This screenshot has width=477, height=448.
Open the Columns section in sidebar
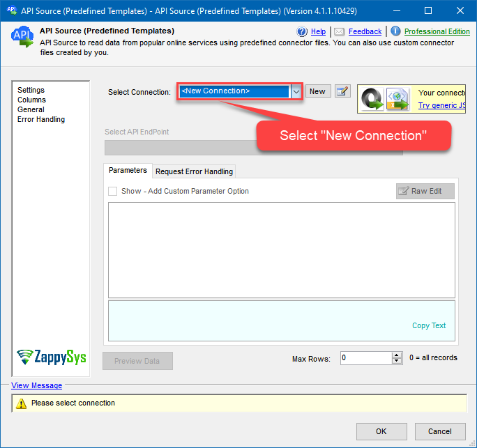tap(31, 100)
